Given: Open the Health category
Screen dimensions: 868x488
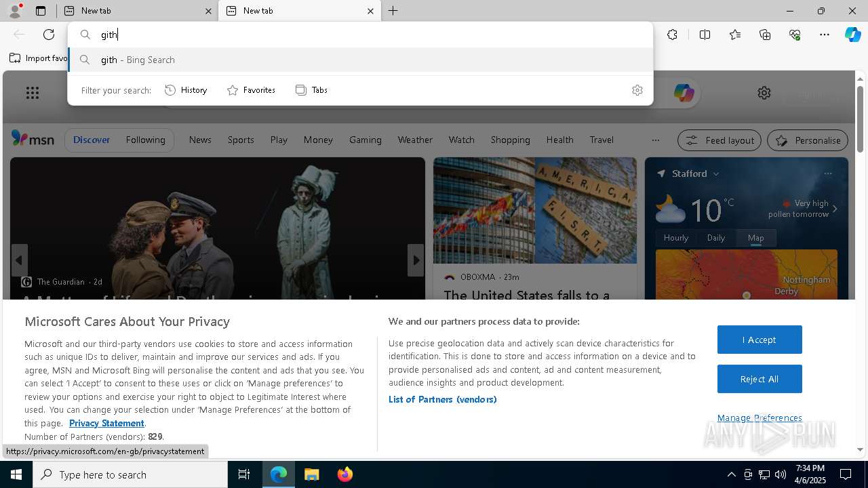Looking at the screenshot, I should coord(559,140).
